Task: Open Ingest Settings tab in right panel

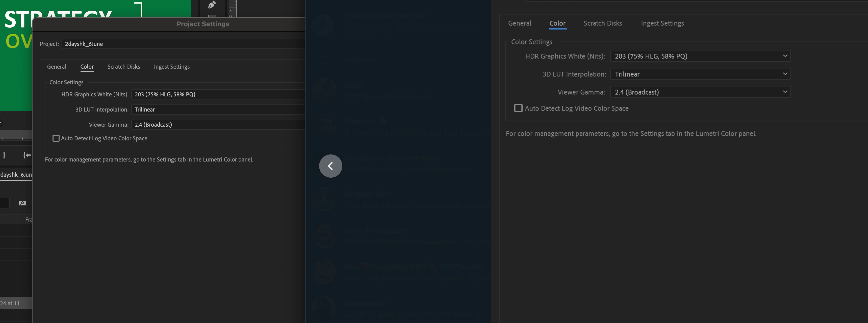Action: [662, 23]
